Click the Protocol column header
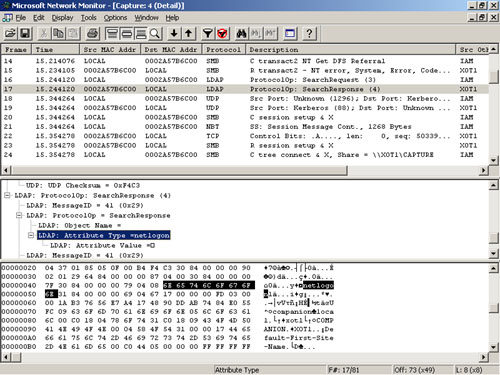The height and width of the screenshot is (375, 500). tap(224, 49)
